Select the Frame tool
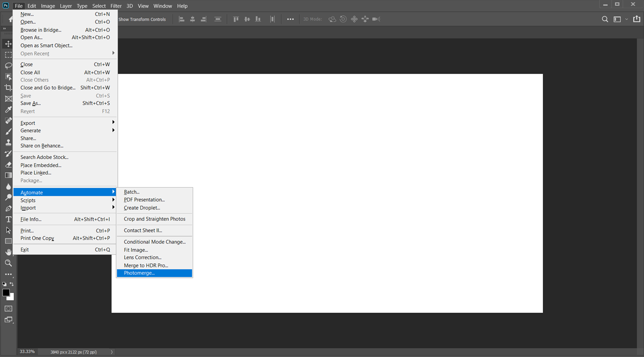Screen dimensions: 644x357 click(8, 99)
